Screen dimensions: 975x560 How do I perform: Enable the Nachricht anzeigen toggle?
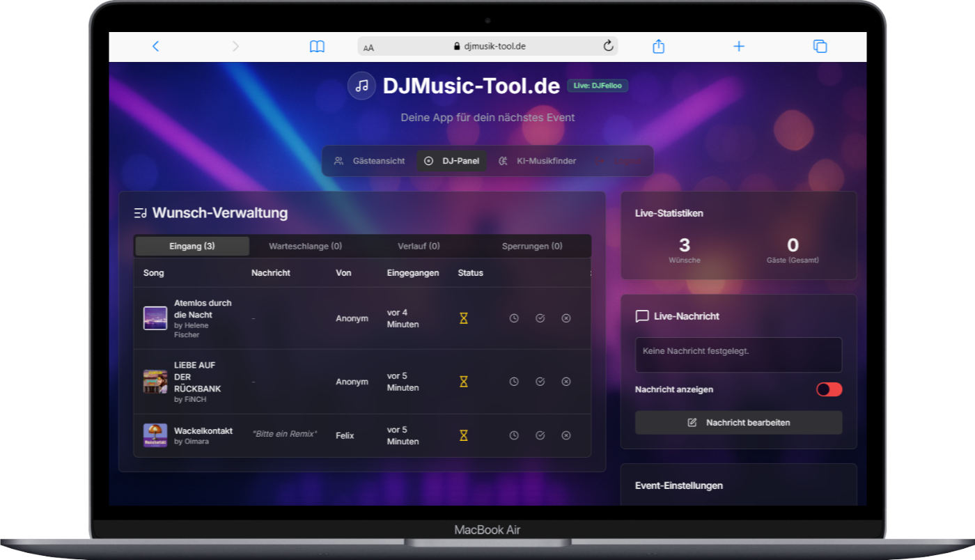tap(829, 389)
